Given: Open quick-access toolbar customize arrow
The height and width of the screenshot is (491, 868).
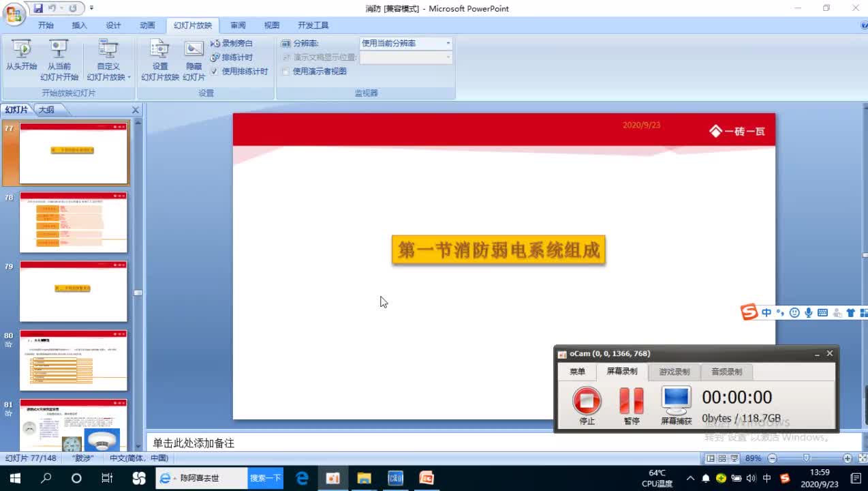Looking at the screenshot, I should tap(92, 9).
